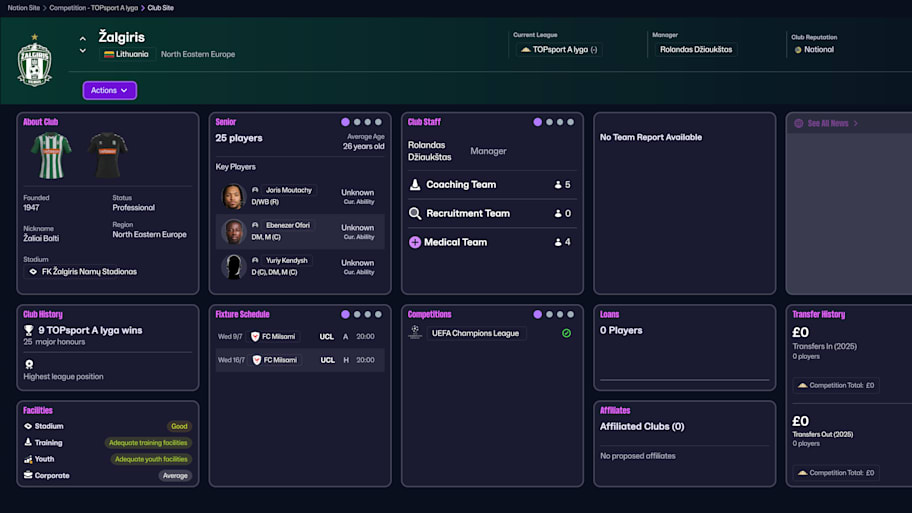
Task: Open Yuriy Kendysh's silhouette portrait
Action: pyautogui.click(x=233, y=266)
